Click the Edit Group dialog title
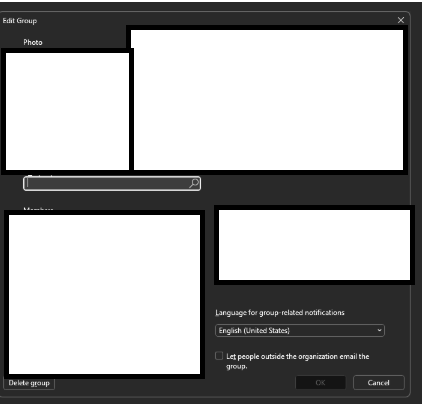The height and width of the screenshot is (406, 425). 20,21
